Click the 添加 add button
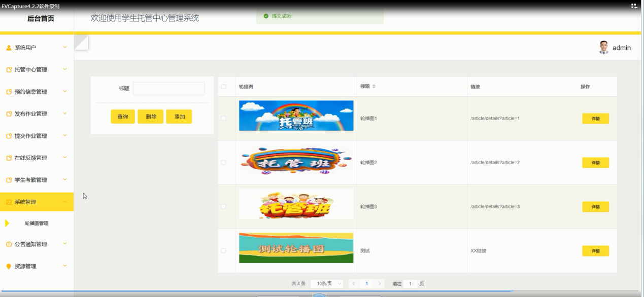 [x=179, y=117]
